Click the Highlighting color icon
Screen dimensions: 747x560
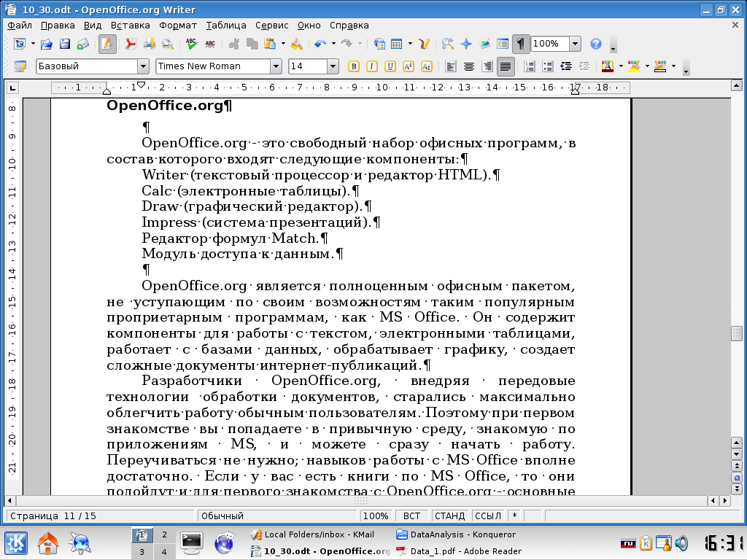(634, 66)
